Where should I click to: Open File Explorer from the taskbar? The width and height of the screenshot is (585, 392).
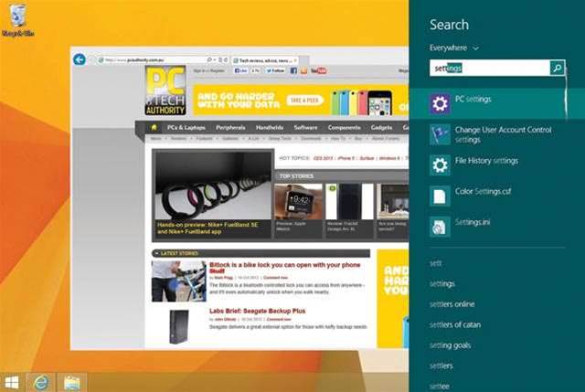(x=72, y=383)
